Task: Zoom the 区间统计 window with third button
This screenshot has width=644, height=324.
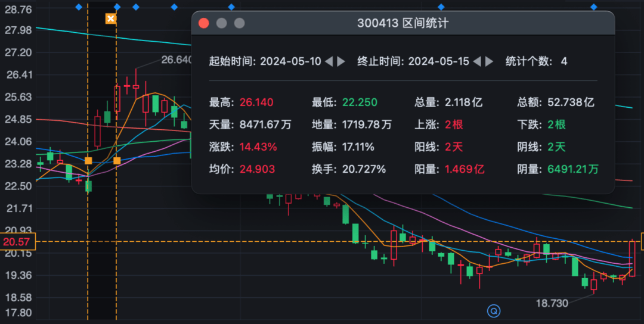Action: (x=239, y=23)
